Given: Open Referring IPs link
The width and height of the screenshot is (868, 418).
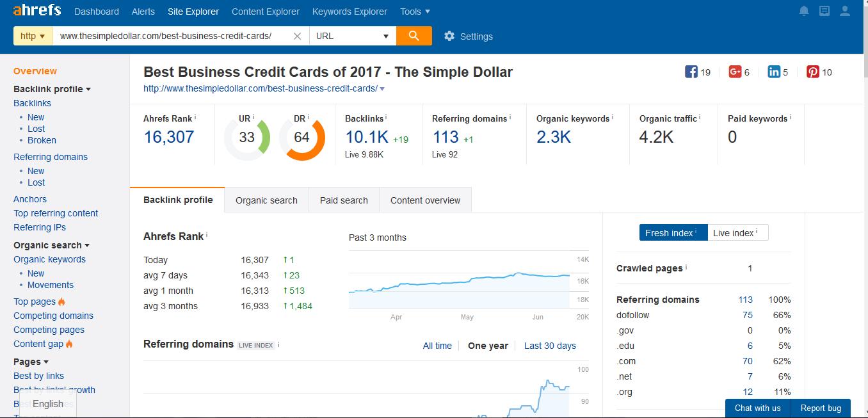Looking at the screenshot, I should tap(40, 227).
